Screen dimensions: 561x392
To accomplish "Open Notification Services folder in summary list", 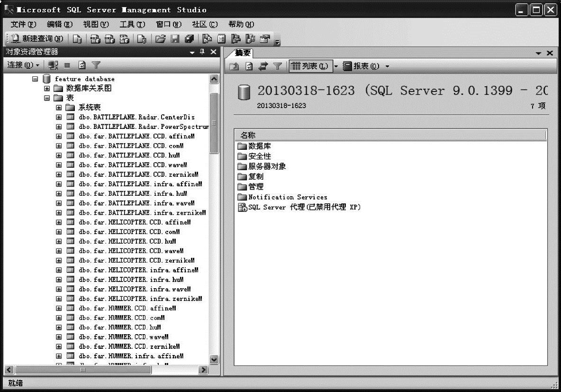I will 283,197.
